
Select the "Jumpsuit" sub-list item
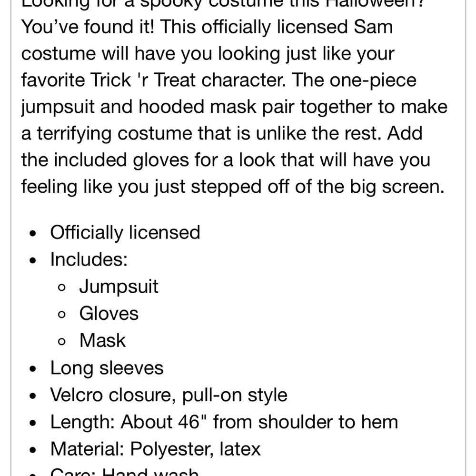119,287
